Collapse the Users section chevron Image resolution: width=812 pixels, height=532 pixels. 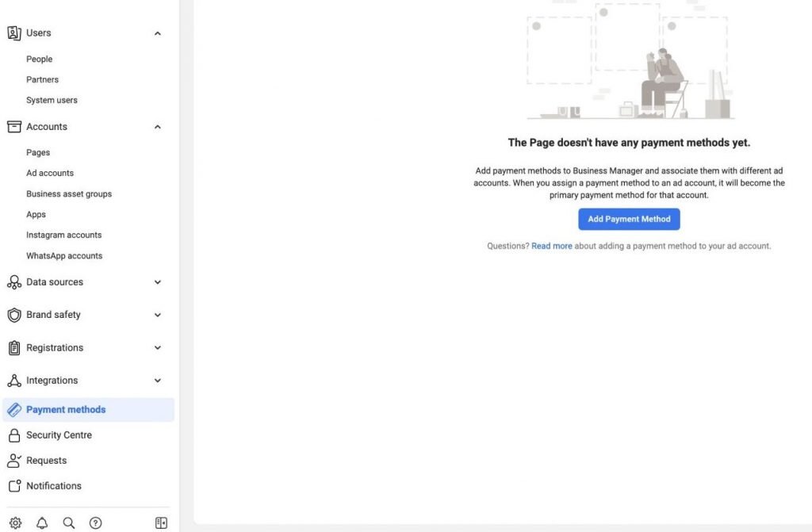[x=158, y=33]
